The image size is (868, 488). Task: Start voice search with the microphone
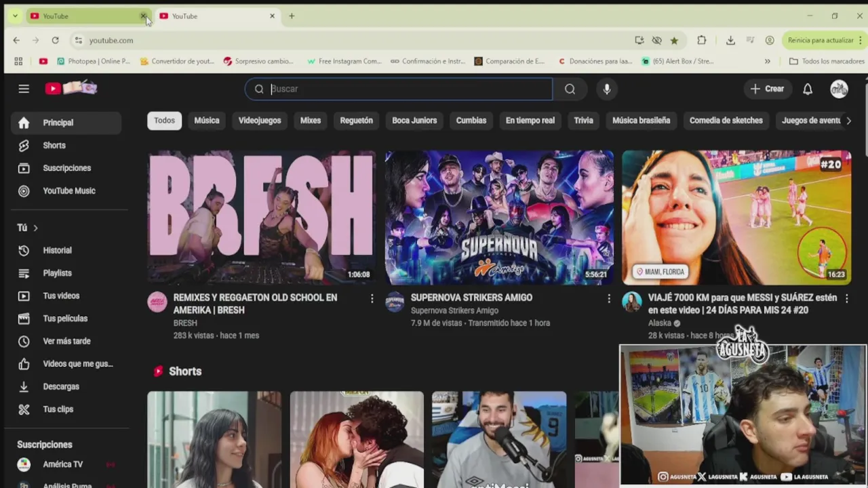[x=607, y=89]
